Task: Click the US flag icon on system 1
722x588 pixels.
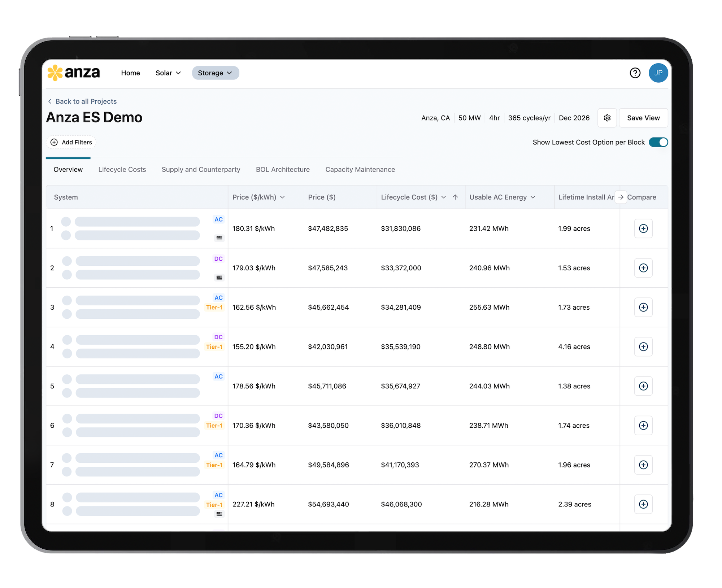Action: (x=219, y=238)
